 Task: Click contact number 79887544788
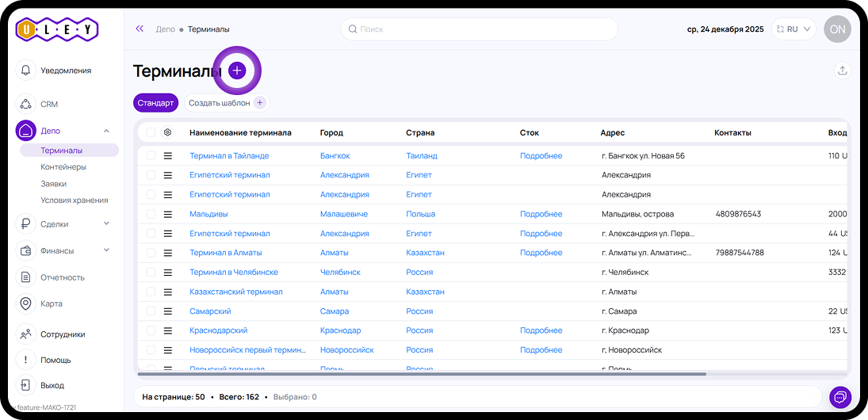click(x=740, y=253)
